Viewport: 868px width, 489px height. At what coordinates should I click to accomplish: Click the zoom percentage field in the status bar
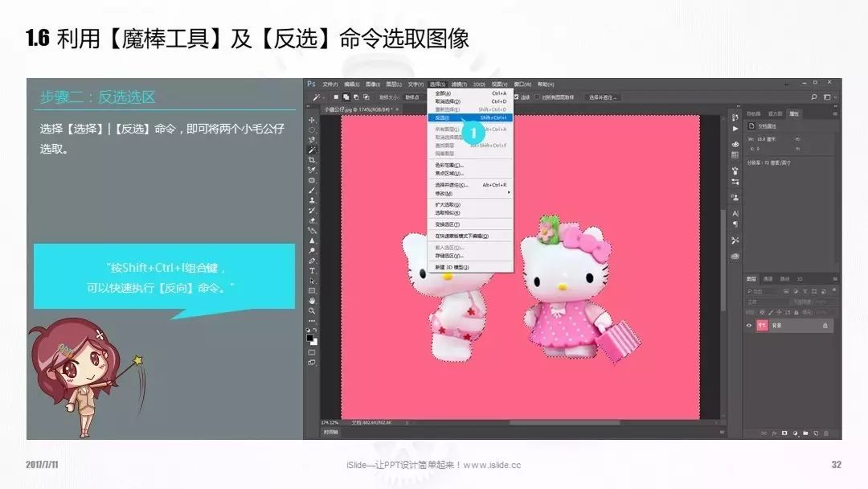tap(330, 422)
